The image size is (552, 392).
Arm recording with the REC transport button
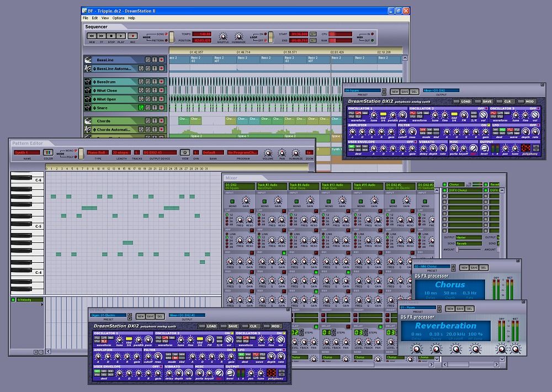coord(132,36)
